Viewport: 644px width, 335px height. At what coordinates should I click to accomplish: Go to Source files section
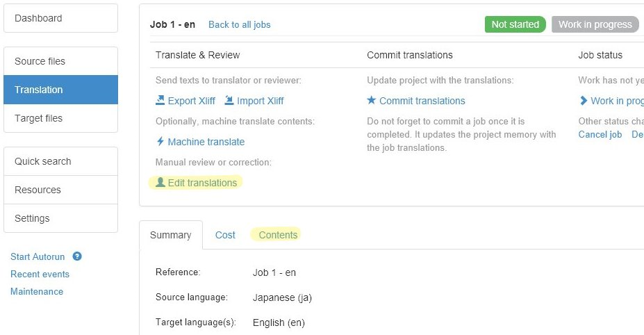point(60,61)
